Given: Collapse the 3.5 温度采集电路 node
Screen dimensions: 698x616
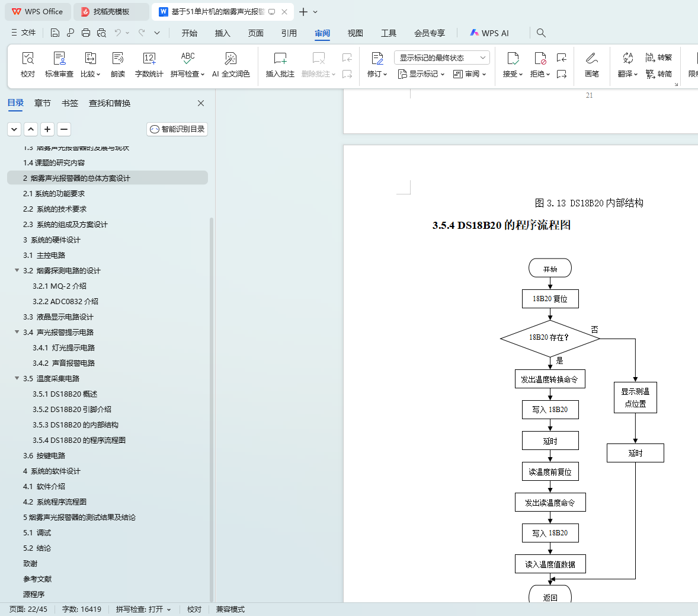Looking at the screenshot, I should point(17,378).
